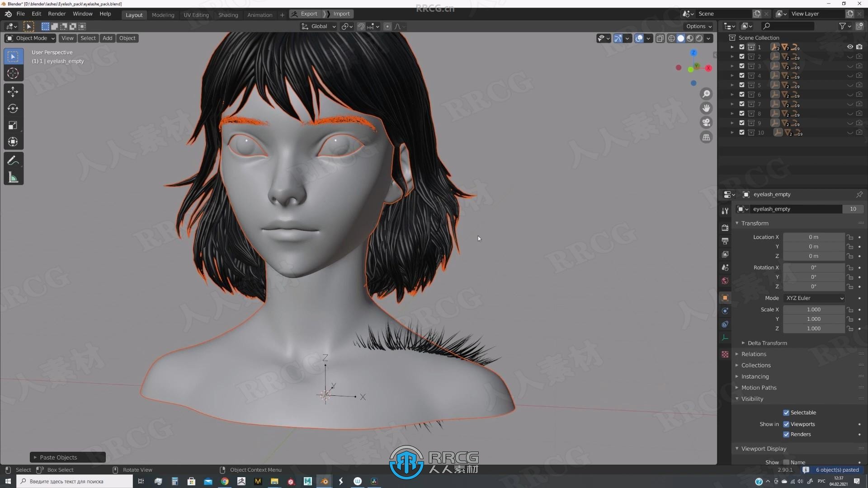Open the File menu

click(21, 14)
